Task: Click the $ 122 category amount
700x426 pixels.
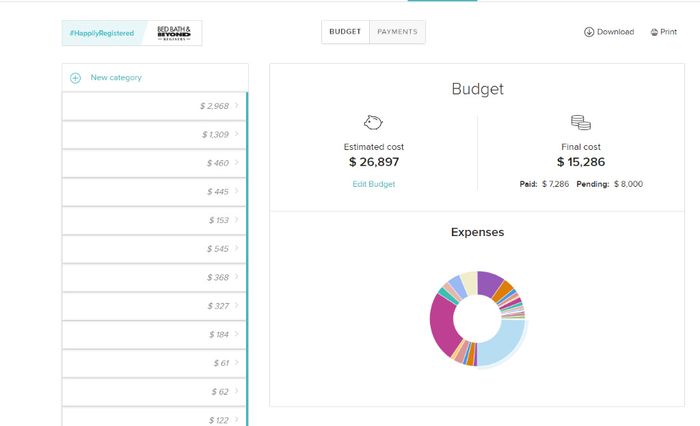Action: pyautogui.click(x=219, y=421)
